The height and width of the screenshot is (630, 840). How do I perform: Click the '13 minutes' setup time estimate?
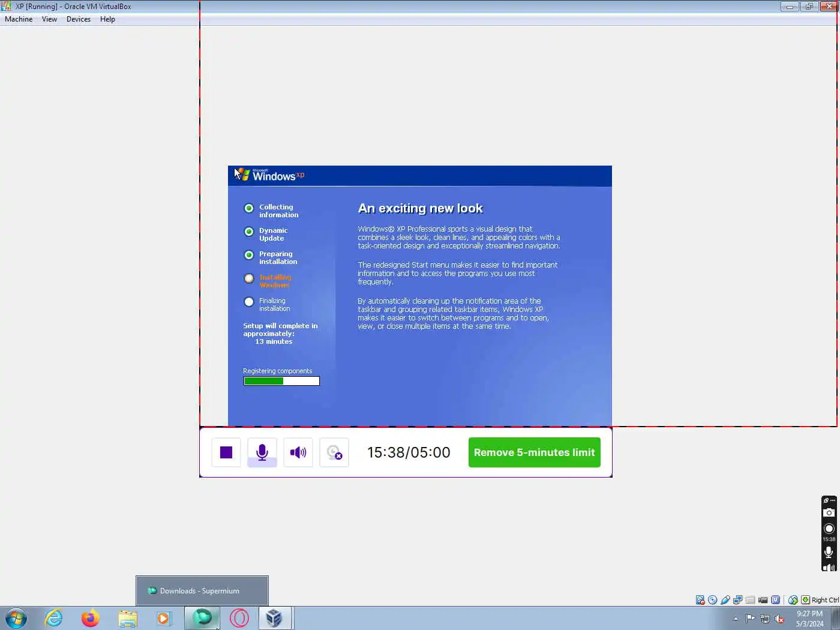(x=274, y=341)
